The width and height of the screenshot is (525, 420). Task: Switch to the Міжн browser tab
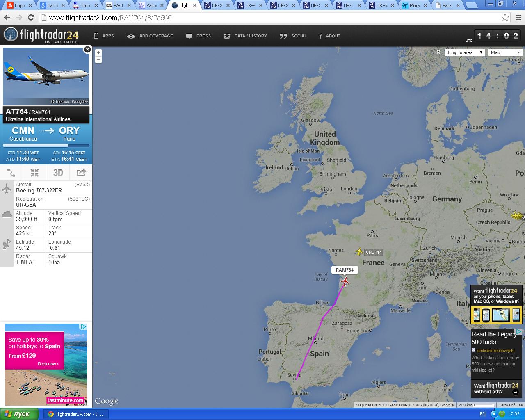(415, 5)
